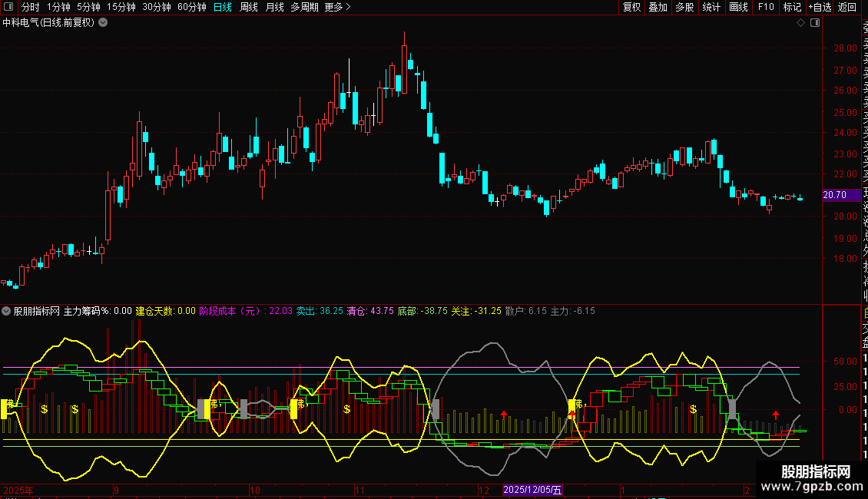Select the 30分钟 period

[x=157, y=7]
